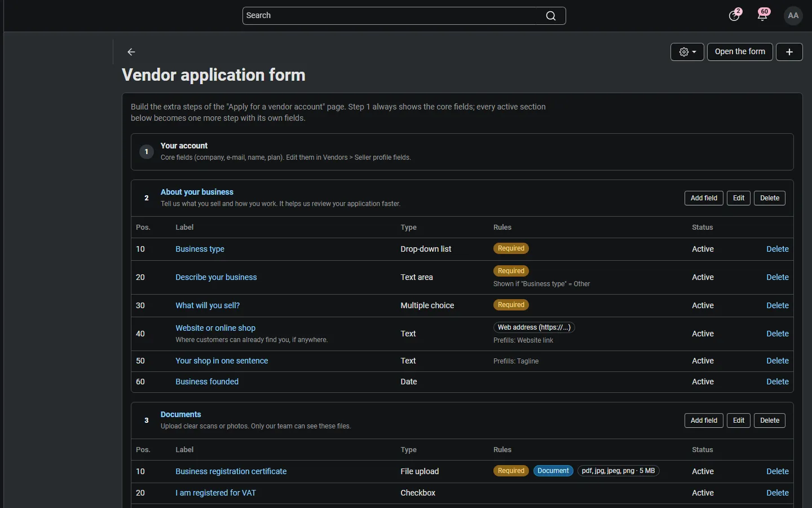Click the Web address (https://...) badge
The height and width of the screenshot is (508, 812).
click(x=534, y=327)
